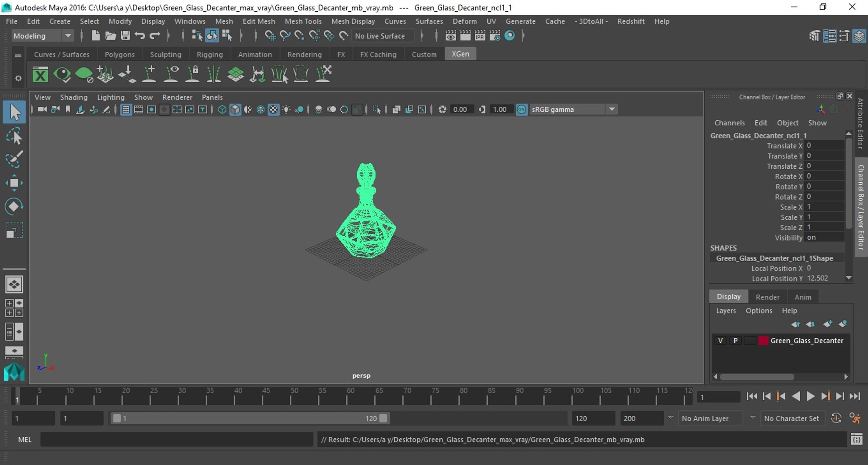Open the Modeling menu set dropdown
The width and height of the screenshot is (868, 465).
coord(42,36)
